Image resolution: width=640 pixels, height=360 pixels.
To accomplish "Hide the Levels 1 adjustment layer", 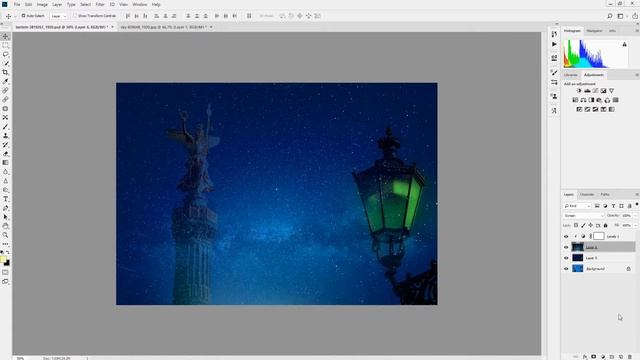I will (x=566, y=236).
